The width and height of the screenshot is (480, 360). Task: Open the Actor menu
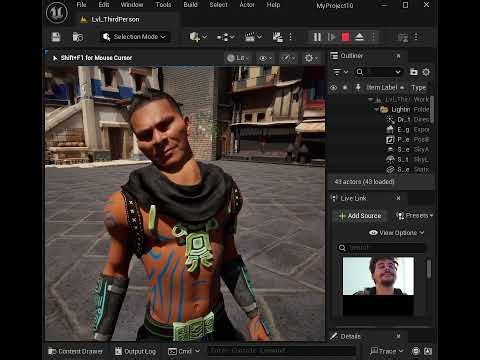247,5
